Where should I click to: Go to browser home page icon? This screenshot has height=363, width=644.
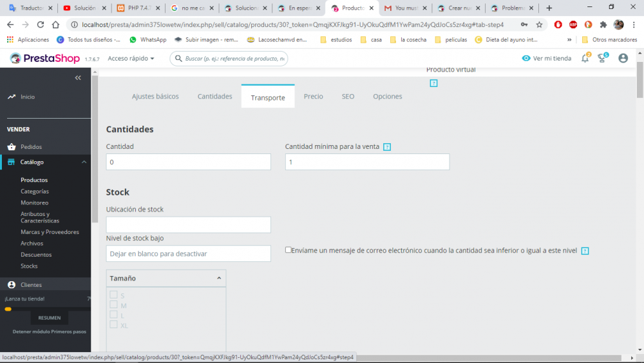coord(55,25)
